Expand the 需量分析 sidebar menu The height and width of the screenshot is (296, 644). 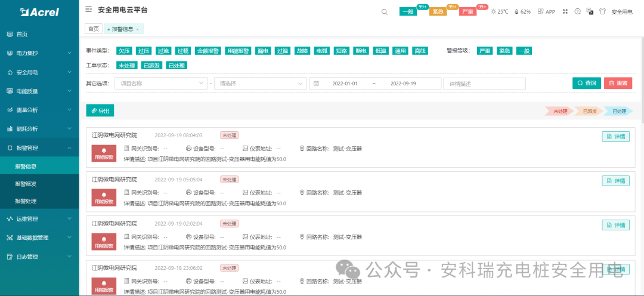tap(39, 110)
